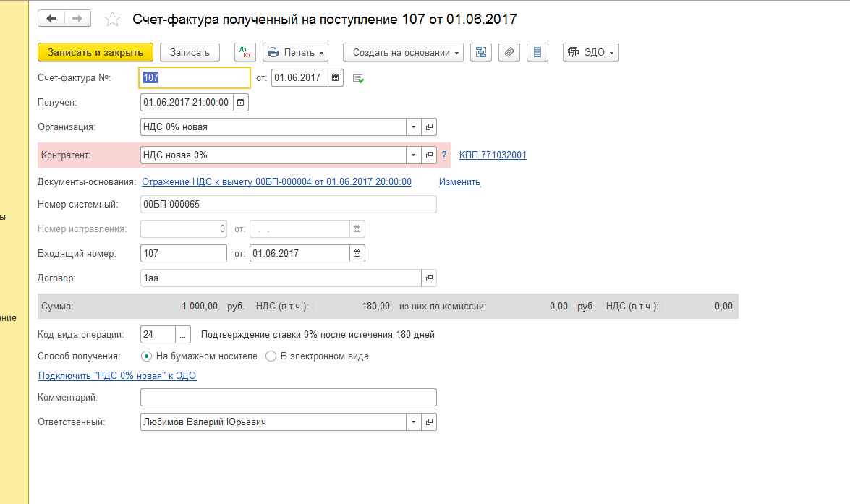This screenshot has width=850, height=504.
Task: Select the В электронном виде option
Action: coord(271,356)
